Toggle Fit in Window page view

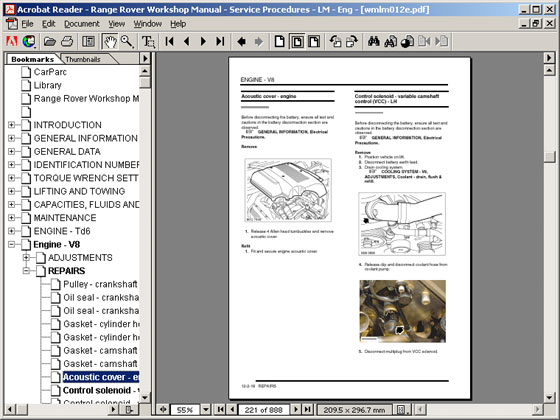[297, 41]
